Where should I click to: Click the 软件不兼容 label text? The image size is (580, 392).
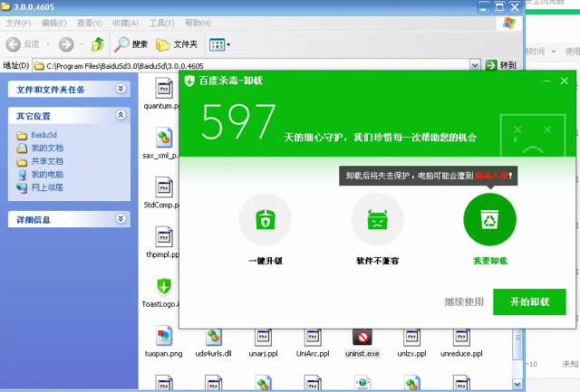[x=377, y=261]
